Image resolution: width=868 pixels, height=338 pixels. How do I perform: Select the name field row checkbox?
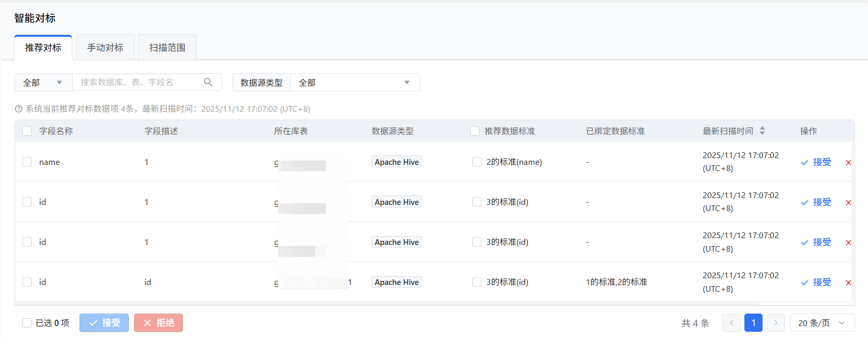pos(27,162)
